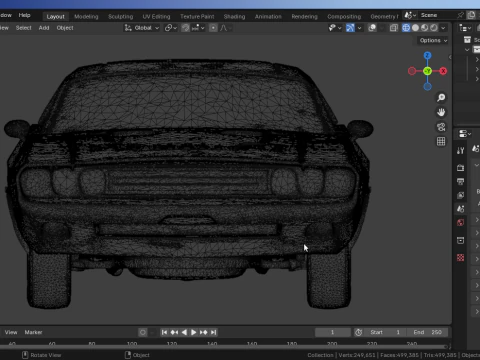The image size is (480, 360).
Task: Collapse the Scene Collection in outliner
Action: [x=467, y=50]
